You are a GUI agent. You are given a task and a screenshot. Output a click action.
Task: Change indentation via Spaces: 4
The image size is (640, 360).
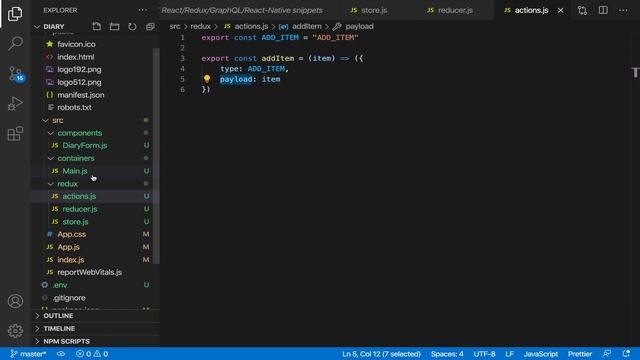click(447, 354)
